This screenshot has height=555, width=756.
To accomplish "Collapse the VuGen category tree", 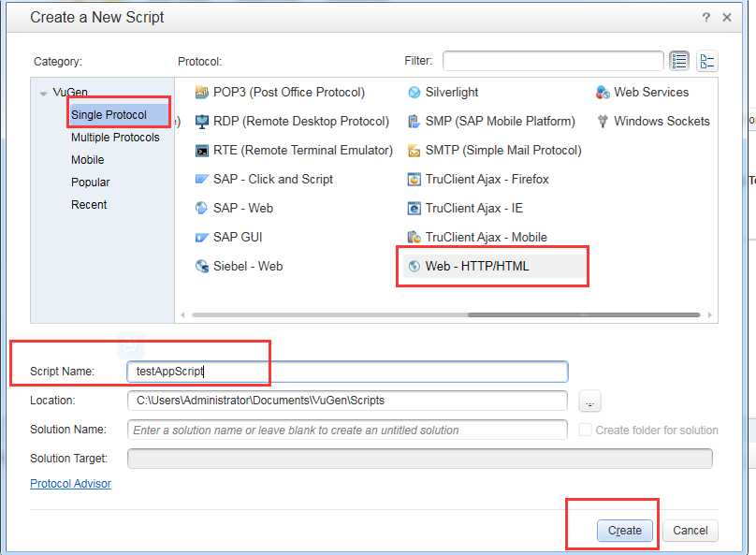I will (x=44, y=93).
